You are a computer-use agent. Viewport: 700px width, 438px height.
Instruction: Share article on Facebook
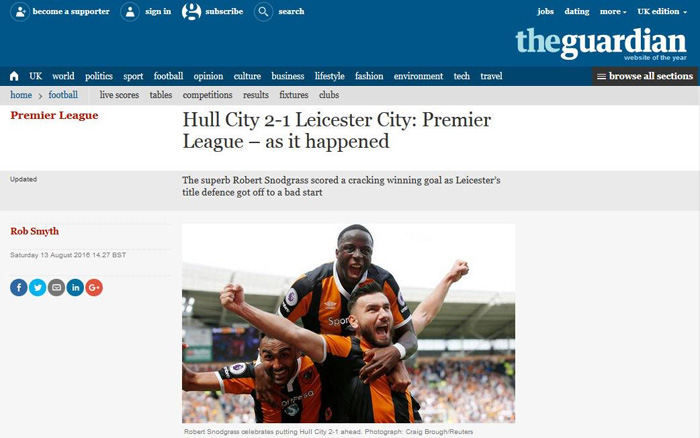click(x=19, y=288)
